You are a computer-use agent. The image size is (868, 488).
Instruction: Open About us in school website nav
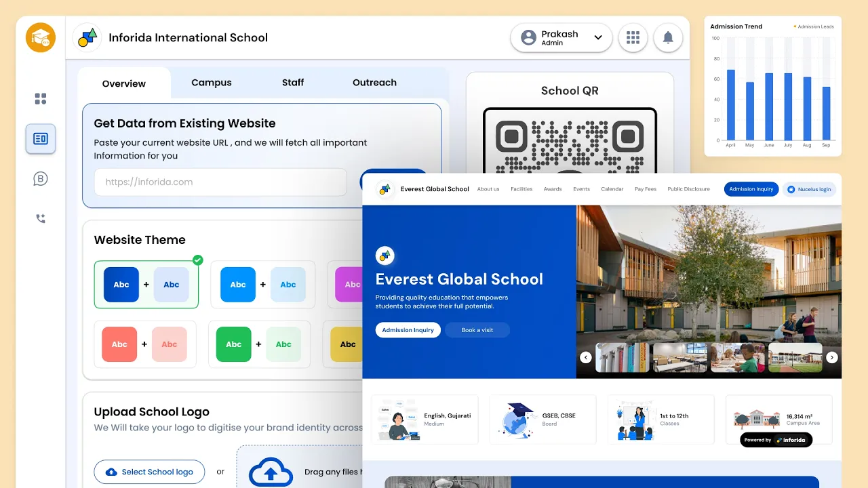[x=488, y=189]
